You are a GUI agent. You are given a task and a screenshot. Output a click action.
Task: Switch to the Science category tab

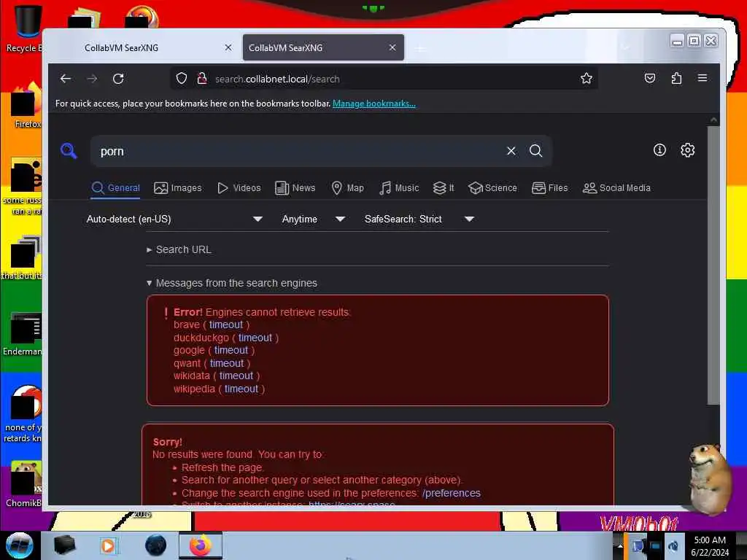point(492,188)
